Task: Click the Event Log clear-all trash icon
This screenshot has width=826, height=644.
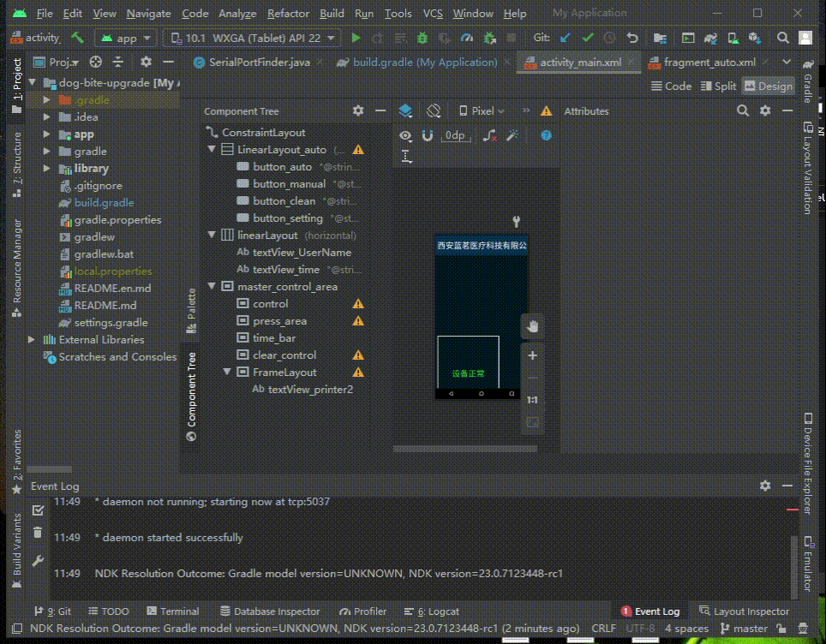Action: click(x=38, y=533)
